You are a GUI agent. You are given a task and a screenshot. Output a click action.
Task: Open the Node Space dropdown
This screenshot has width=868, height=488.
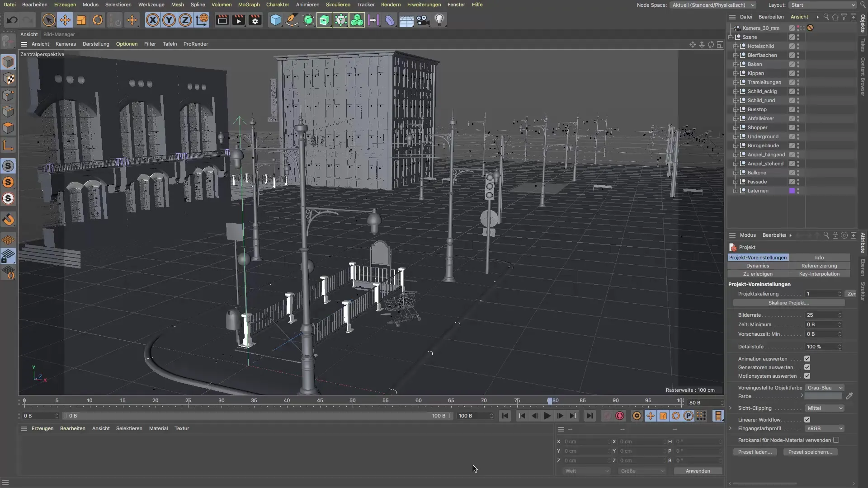tap(713, 5)
